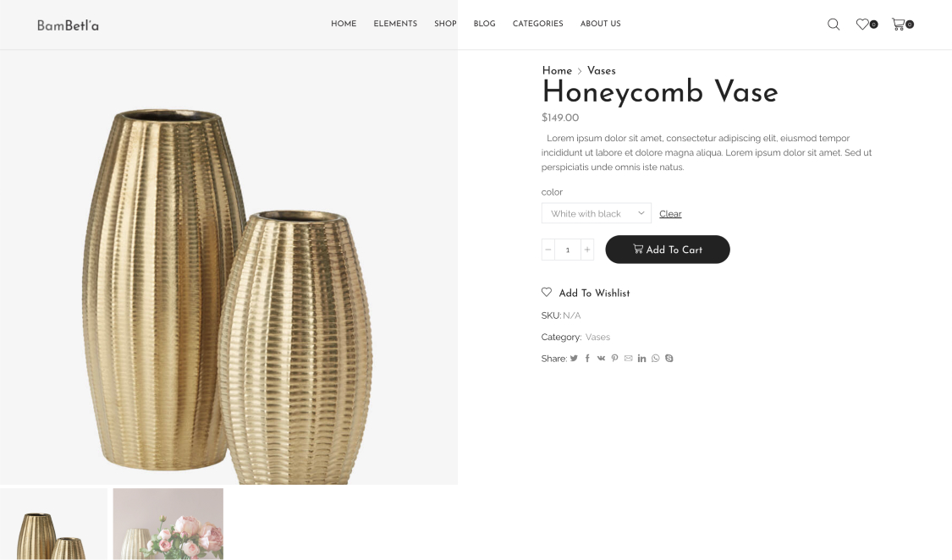
Task: Decrease quantity with minus button
Action: 548,250
